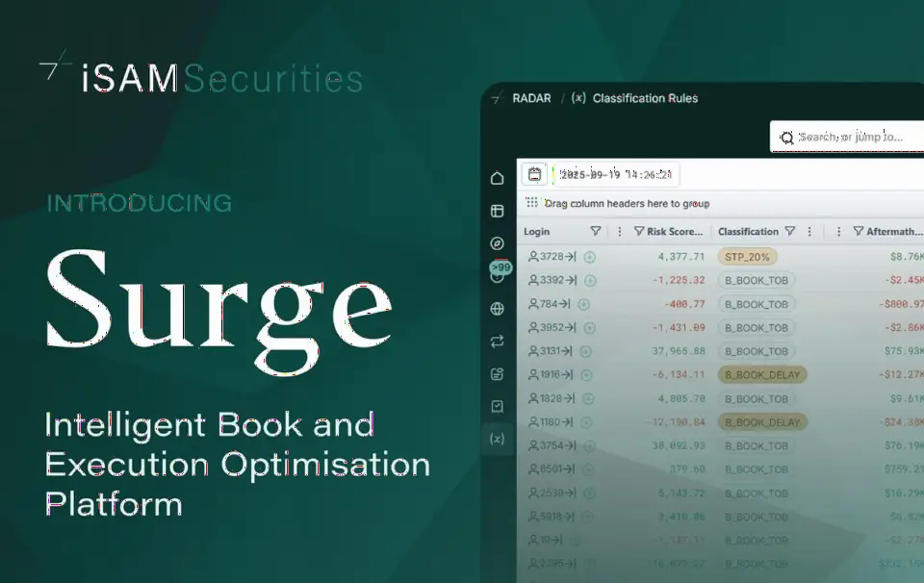Open login 3392 link arrow
Viewport: 924px width, 583px height.
point(570,280)
